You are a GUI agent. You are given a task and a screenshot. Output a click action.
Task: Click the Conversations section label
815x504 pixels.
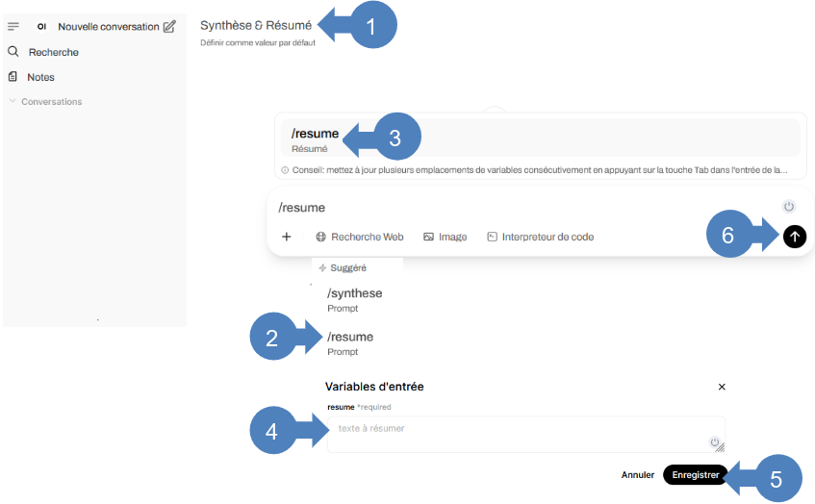51,101
